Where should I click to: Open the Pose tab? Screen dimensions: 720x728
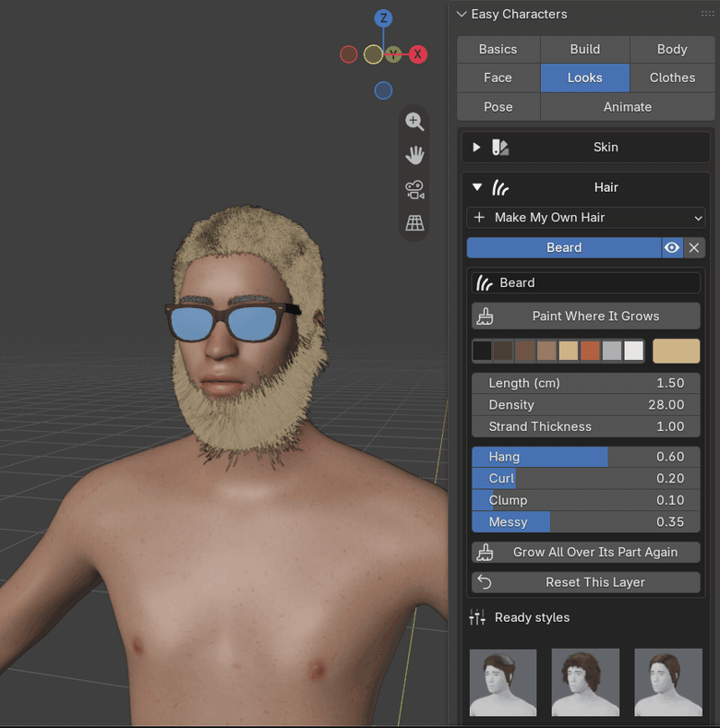[x=498, y=107]
